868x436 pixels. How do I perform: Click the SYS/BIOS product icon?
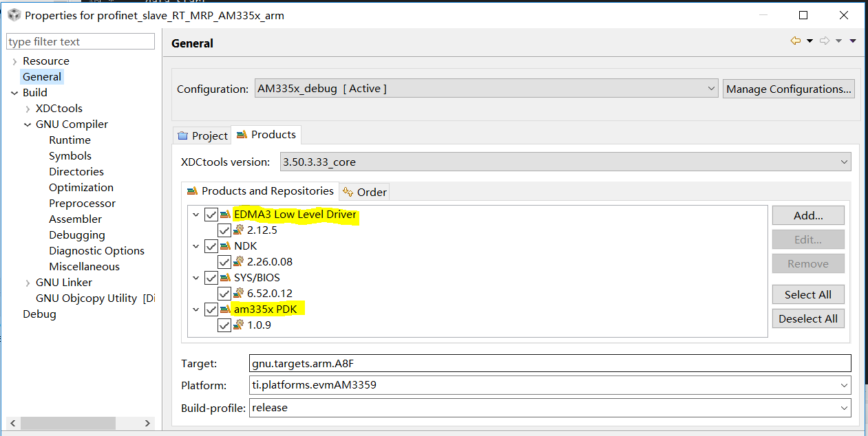pyautogui.click(x=226, y=278)
